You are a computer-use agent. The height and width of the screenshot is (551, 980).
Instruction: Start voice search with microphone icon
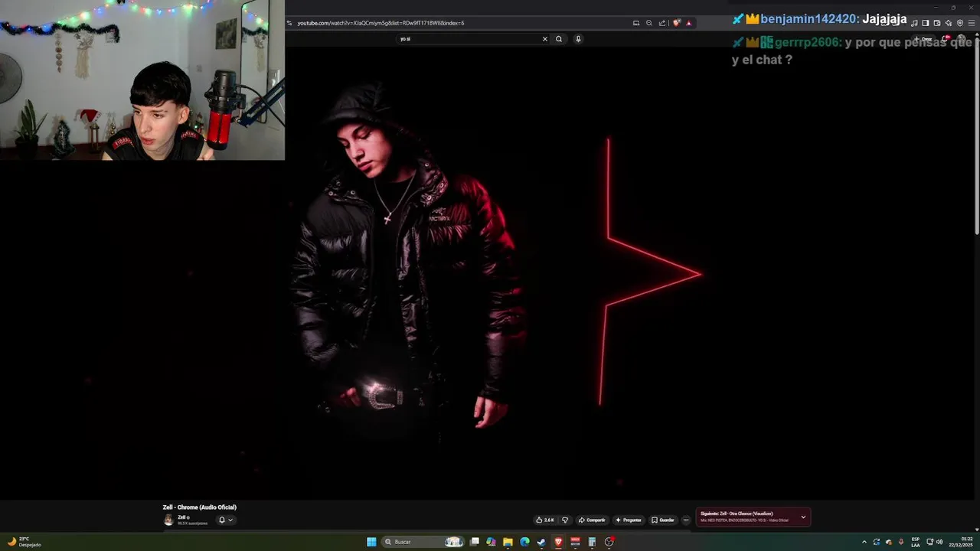[x=578, y=39]
